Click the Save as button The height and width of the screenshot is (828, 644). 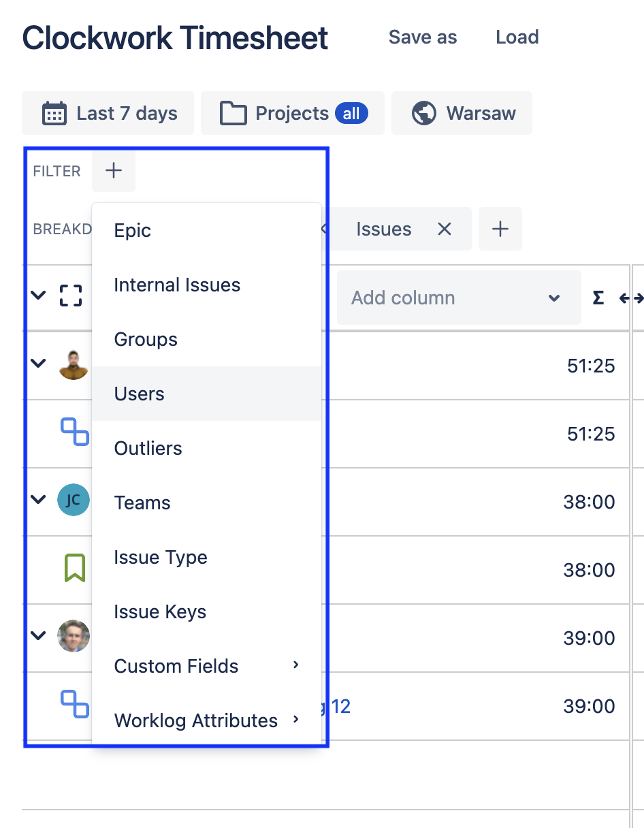tap(423, 37)
